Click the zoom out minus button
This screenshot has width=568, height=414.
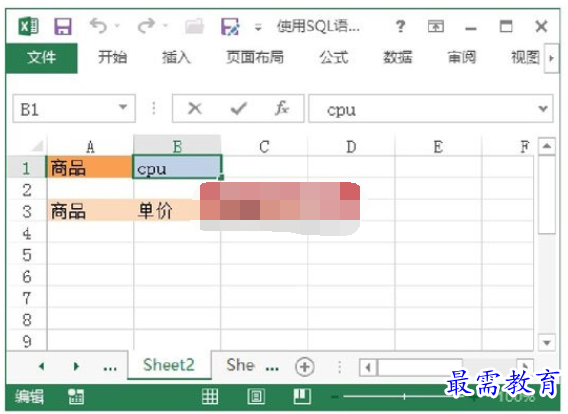[x=334, y=397]
